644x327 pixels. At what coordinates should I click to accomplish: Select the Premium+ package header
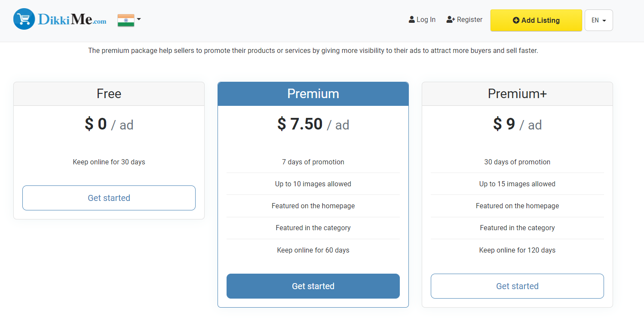[517, 94]
